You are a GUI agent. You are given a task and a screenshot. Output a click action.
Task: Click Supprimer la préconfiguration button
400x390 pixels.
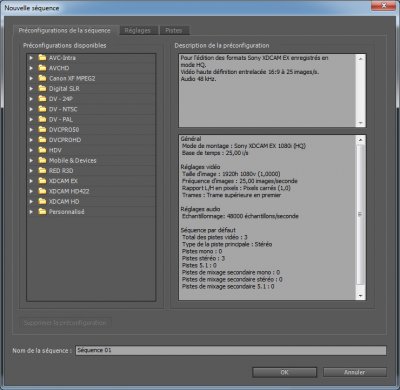[x=65, y=323]
